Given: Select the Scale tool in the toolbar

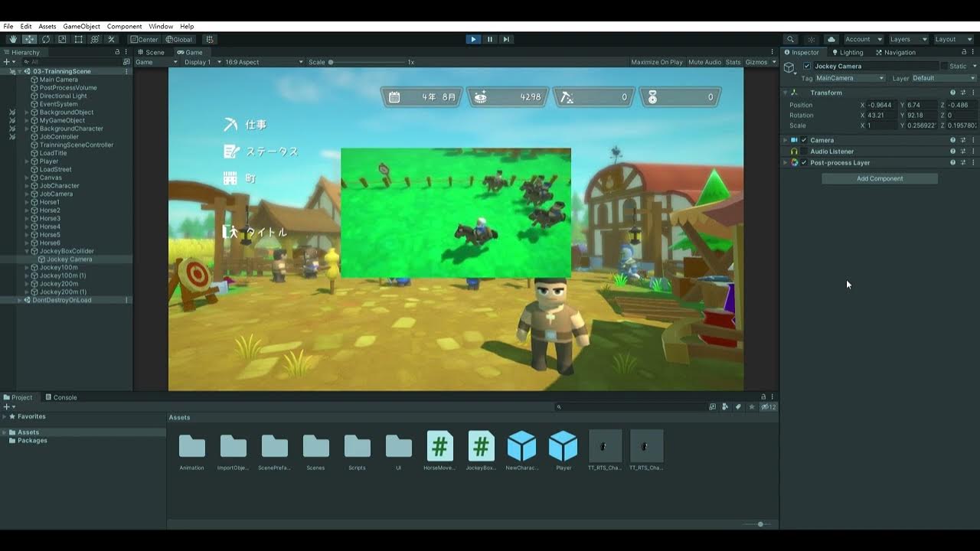Looking at the screenshot, I should pos(62,39).
